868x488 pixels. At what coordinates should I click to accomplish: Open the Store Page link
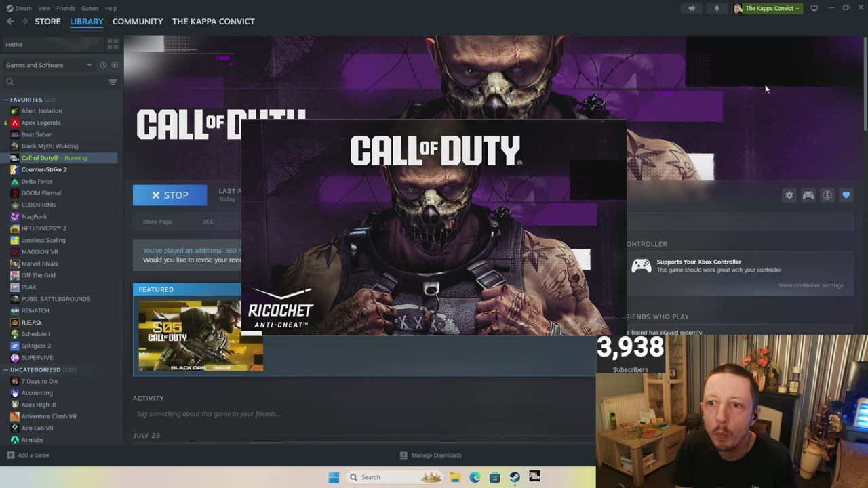(x=157, y=222)
